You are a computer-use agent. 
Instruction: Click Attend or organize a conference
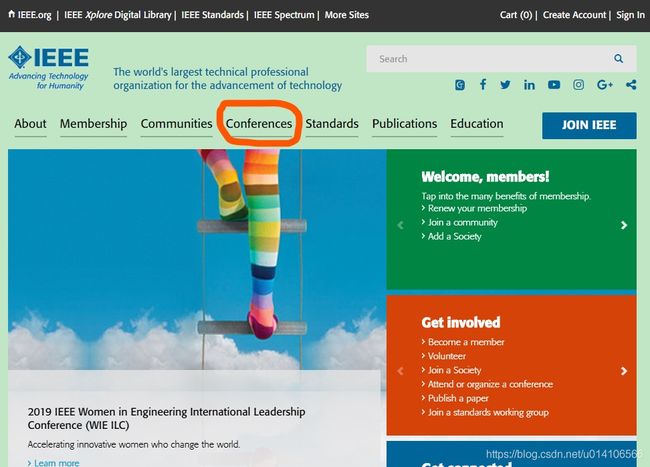click(490, 385)
